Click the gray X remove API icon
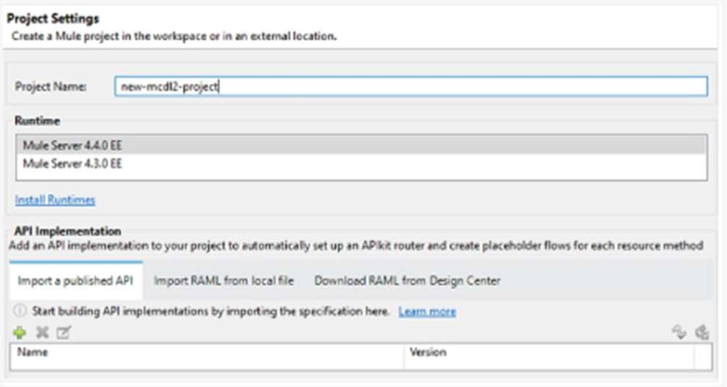This screenshot has width=727, height=387. click(42, 332)
